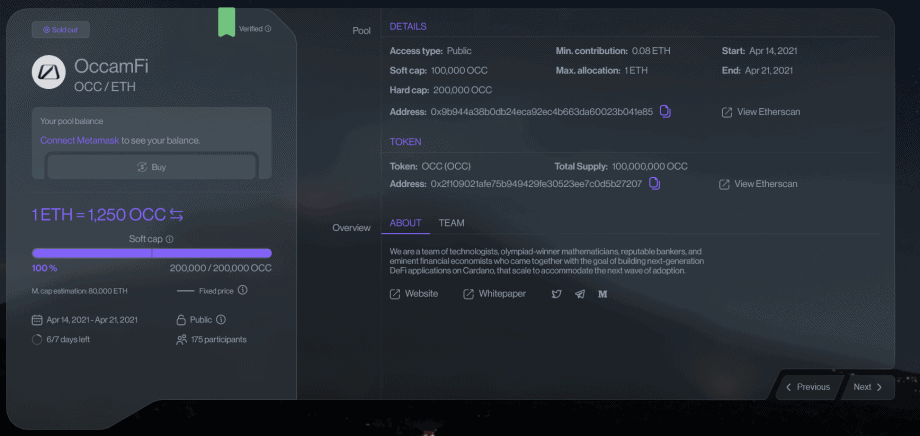Viewport: 920px width, 436px height.
Task: Open the Medium blog icon
Action: pyautogui.click(x=602, y=294)
